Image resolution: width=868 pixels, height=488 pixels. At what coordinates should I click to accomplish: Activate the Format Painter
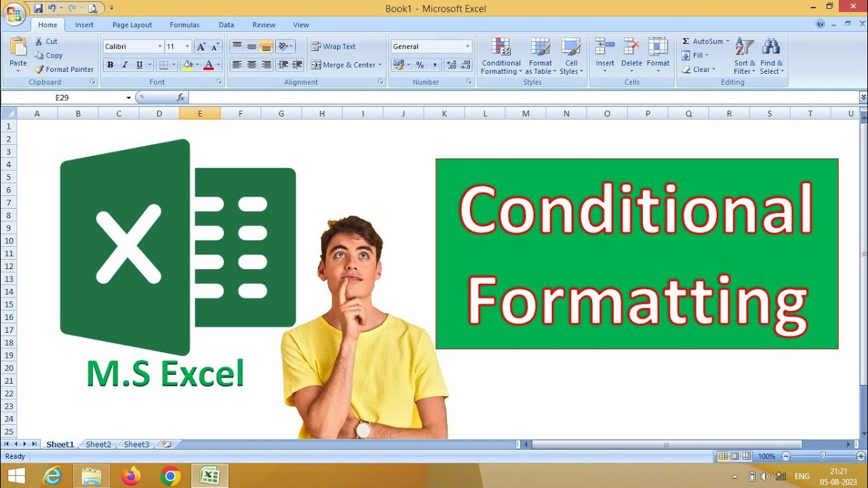pos(64,69)
